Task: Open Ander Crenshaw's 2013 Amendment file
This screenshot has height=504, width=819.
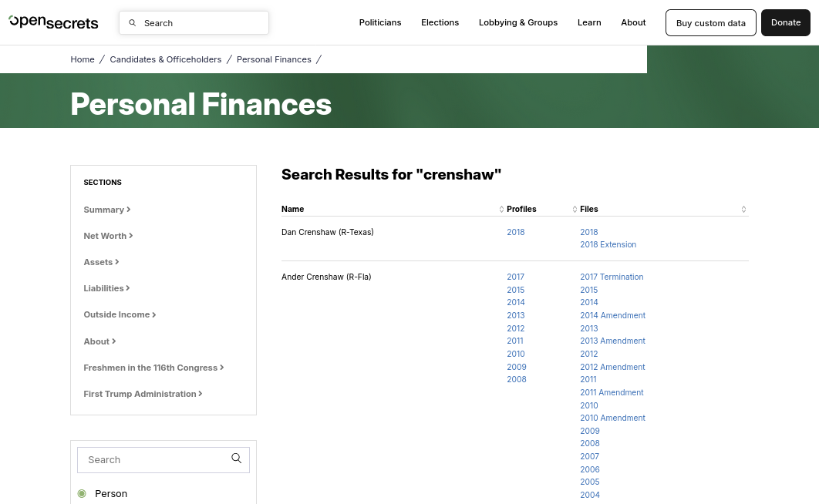Action: 612,341
